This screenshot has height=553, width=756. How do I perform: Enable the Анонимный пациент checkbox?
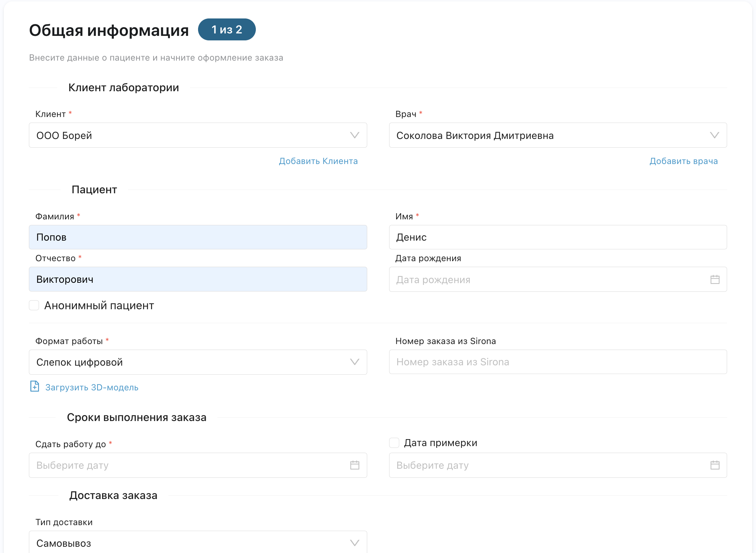point(34,305)
